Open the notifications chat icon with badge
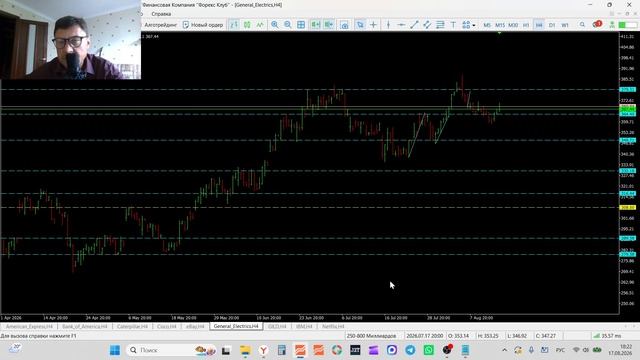The height and width of the screenshot is (360, 640). 597,24
